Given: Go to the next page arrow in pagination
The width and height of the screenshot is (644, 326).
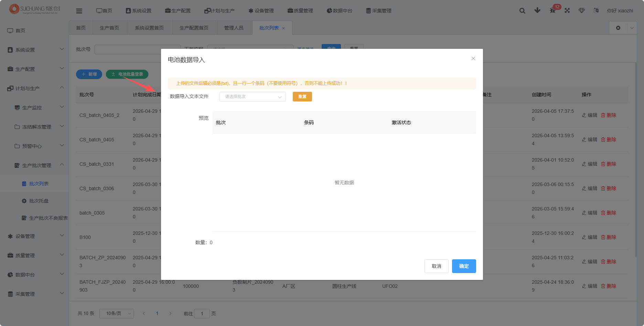Looking at the screenshot, I should (170, 313).
